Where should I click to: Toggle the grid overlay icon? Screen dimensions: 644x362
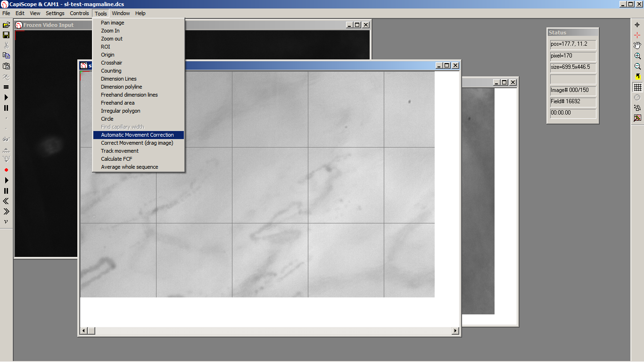[637, 87]
